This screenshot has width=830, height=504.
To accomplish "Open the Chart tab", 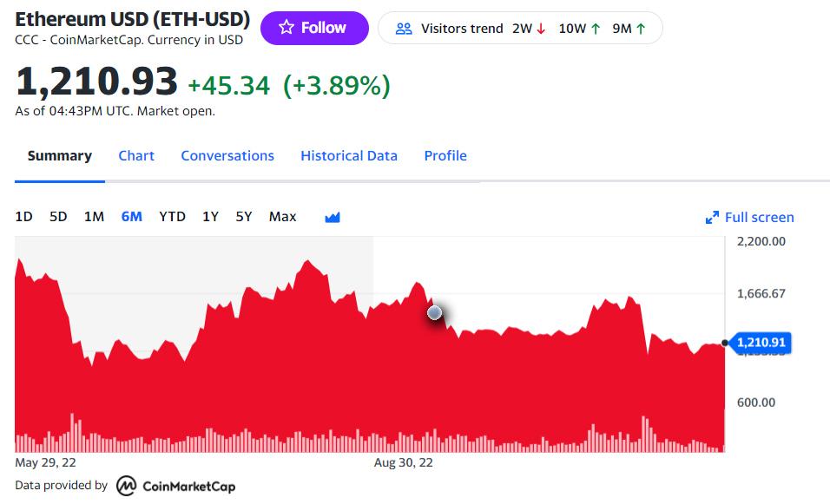I will [x=136, y=156].
